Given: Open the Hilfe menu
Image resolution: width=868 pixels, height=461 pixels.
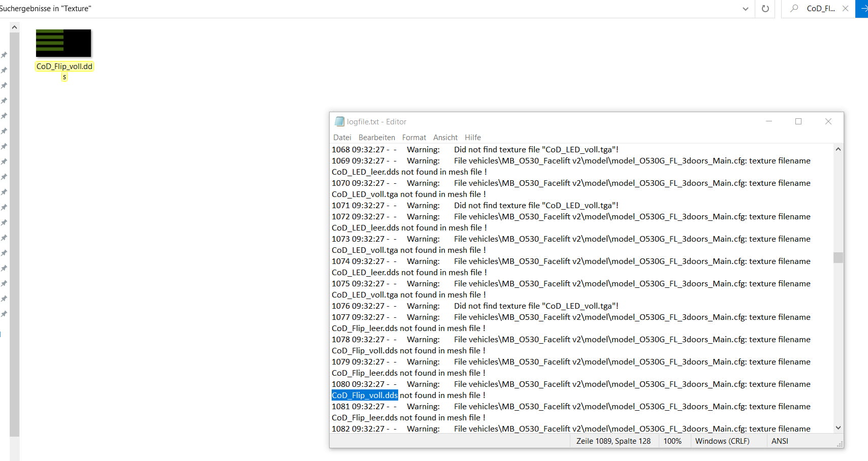Looking at the screenshot, I should click(x=472, y=138).
